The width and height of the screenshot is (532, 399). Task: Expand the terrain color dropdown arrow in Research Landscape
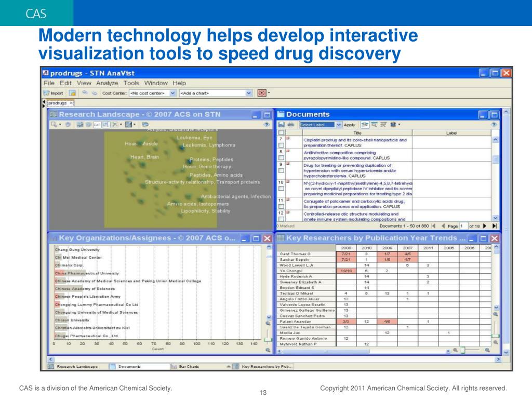point(135,125)
